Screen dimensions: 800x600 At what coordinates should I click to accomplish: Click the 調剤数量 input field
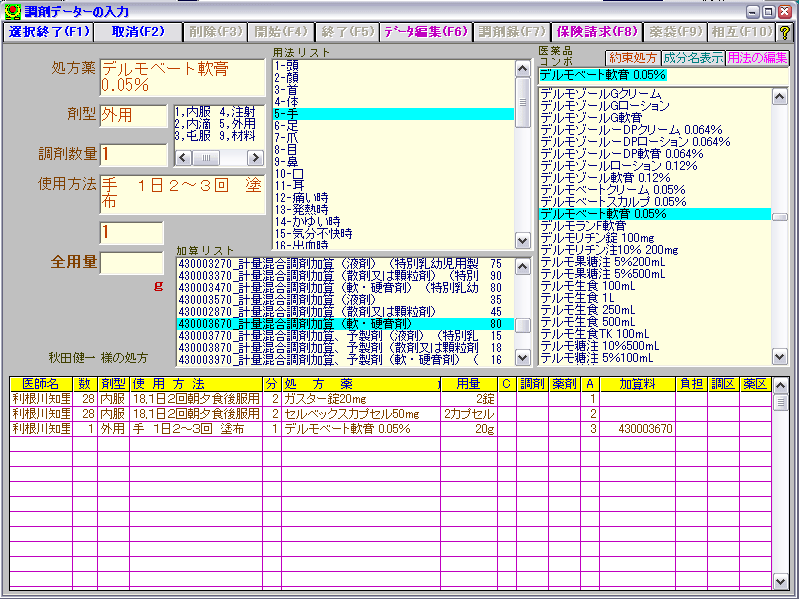pyautogui.click(x=134, y=155)
